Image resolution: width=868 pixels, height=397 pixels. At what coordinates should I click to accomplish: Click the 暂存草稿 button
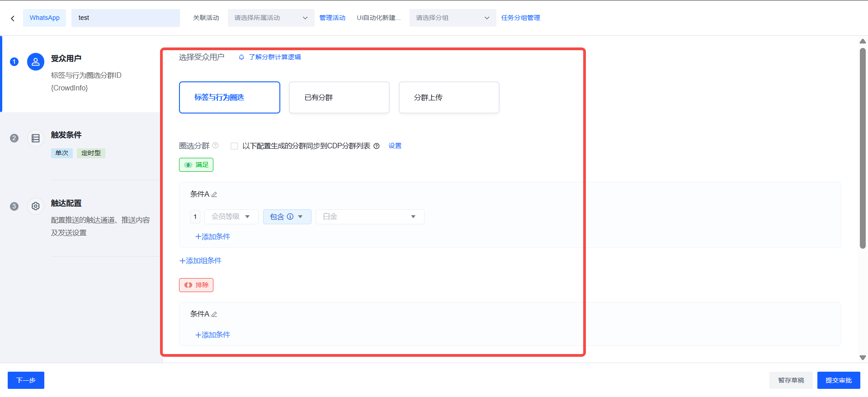tap(791, 380)
